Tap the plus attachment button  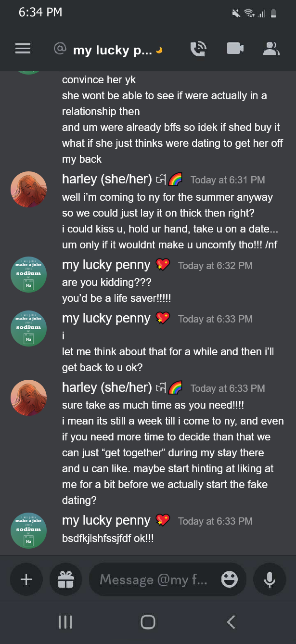pyautogui.click(x=26, y=580)
